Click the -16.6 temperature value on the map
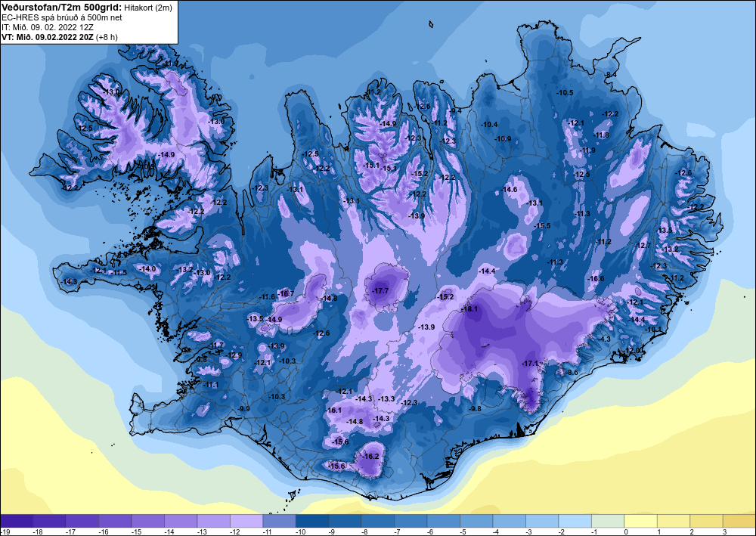Image resolution: width=756 pixels, height=536 pixels. (596, 279)
